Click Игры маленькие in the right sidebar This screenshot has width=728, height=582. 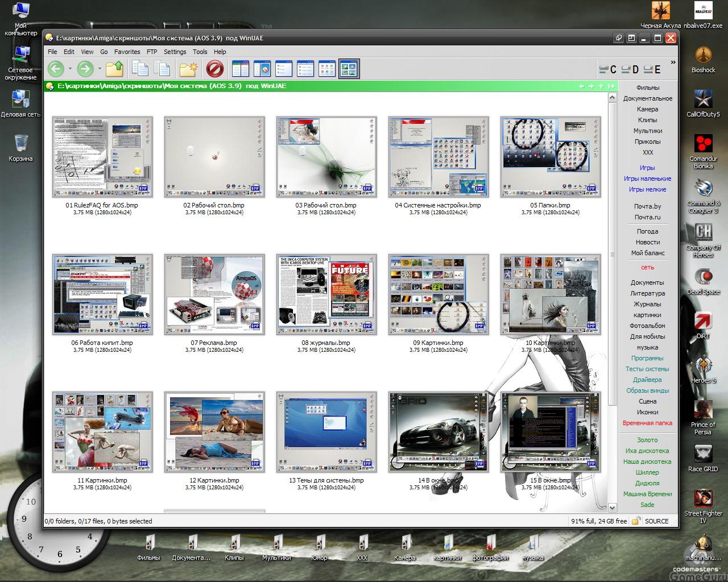click(648, 178)
